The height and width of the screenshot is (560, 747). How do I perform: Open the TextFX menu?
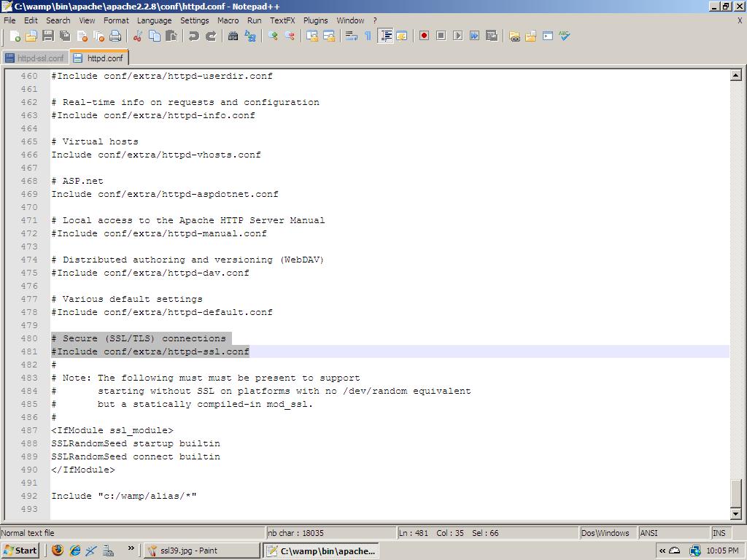[x=282, y=20]
